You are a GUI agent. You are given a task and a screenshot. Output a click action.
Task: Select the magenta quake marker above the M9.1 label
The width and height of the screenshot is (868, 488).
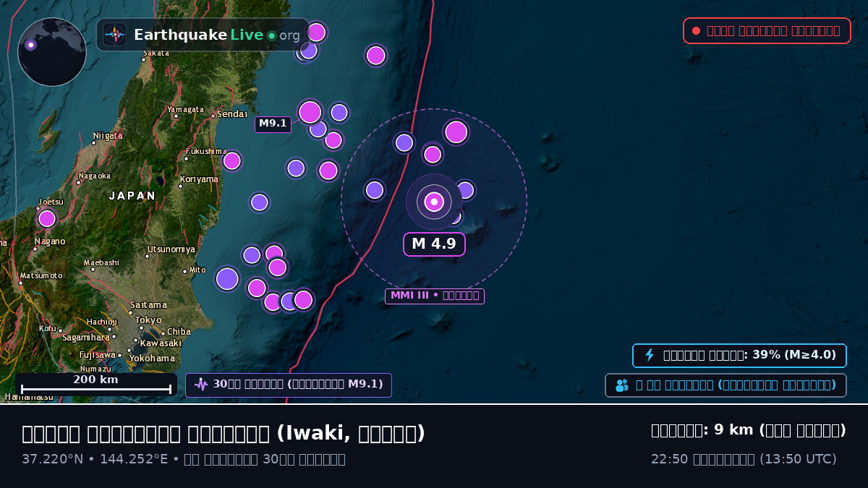(x=310, y=112)
